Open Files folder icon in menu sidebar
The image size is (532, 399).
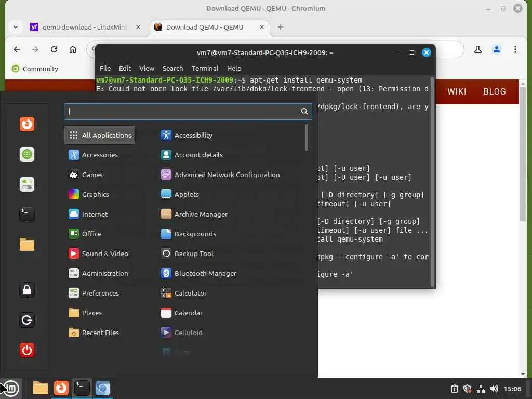[27, 245]
